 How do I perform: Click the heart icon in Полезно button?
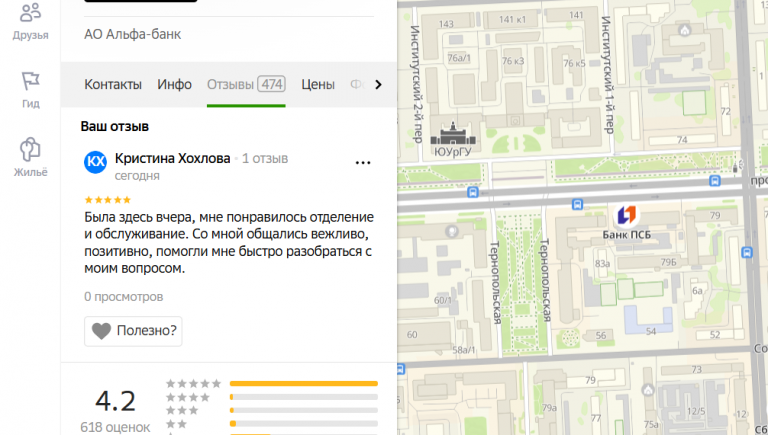tap(101, 331)
